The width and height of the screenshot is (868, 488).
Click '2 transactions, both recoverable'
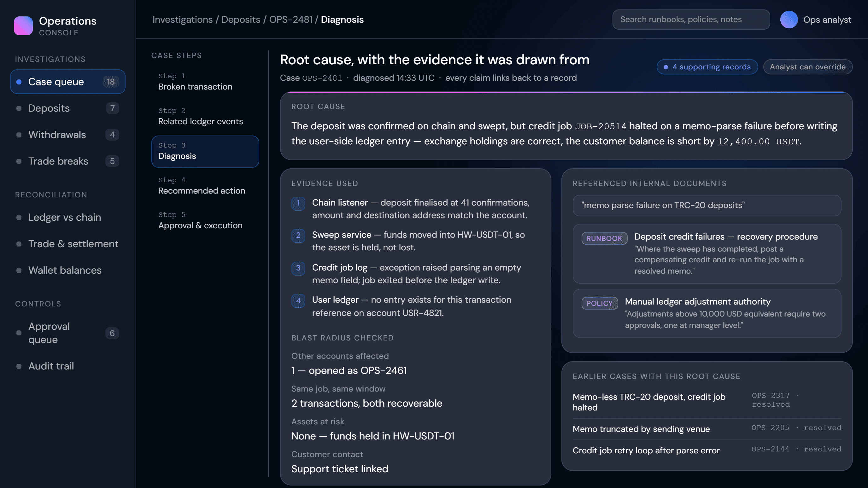click(x=367, y=403)
